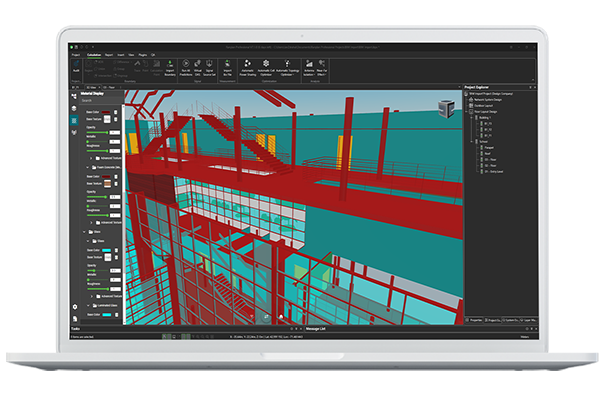The height and width of the screenshot is (394, 604).
Task: Select Outdoor Layout tree item
Action: [x=481, y=106]
